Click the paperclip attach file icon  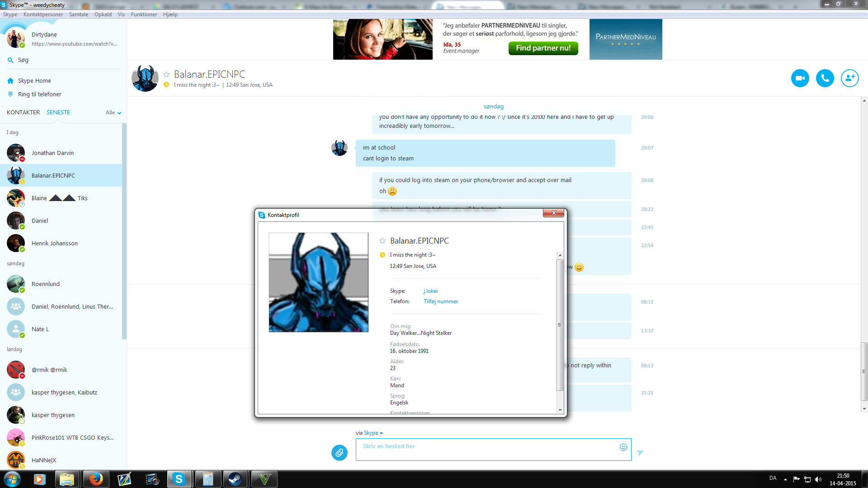point(339,452)
